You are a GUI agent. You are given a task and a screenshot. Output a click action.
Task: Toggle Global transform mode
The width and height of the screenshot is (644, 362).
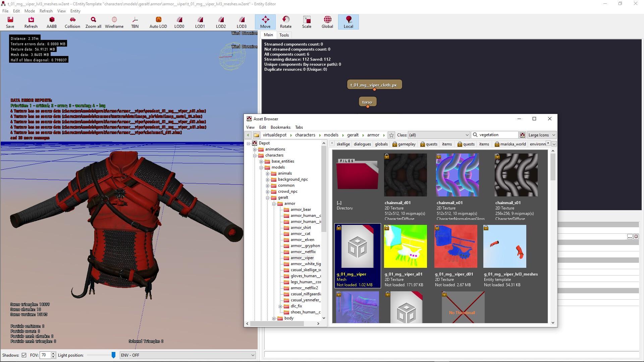point(327,22)
